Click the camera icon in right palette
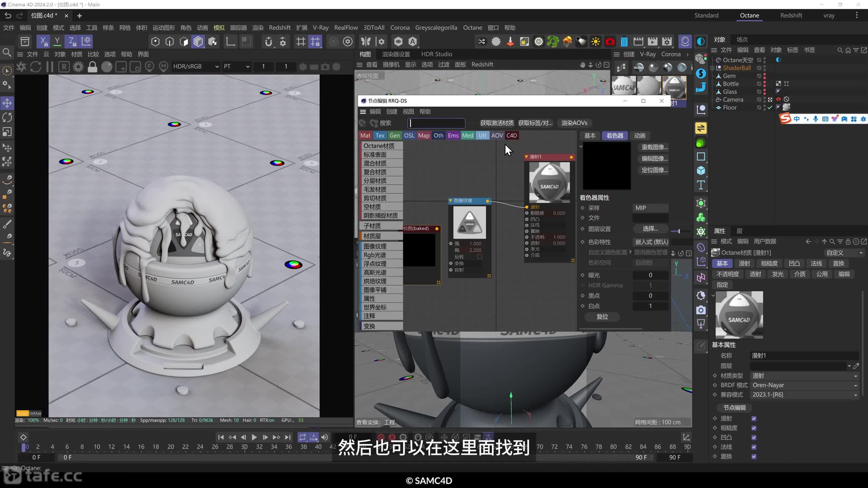Image resolution: width=868 pixels, height=488 pixels. click(x=701, y=310)
